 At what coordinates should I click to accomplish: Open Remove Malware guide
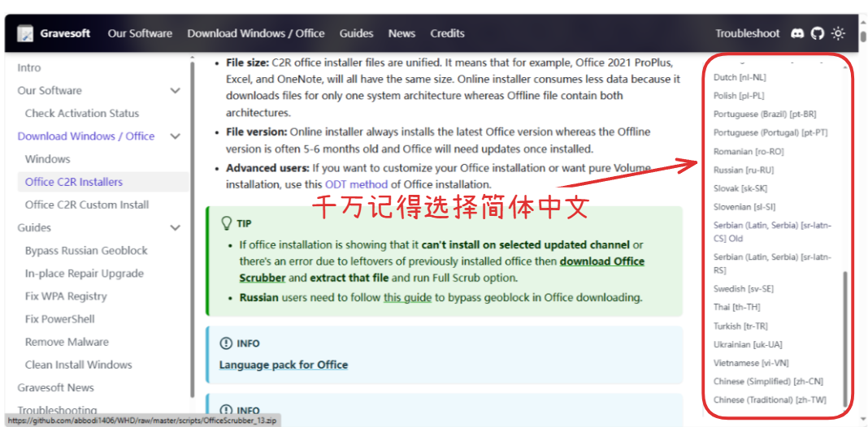67,343
